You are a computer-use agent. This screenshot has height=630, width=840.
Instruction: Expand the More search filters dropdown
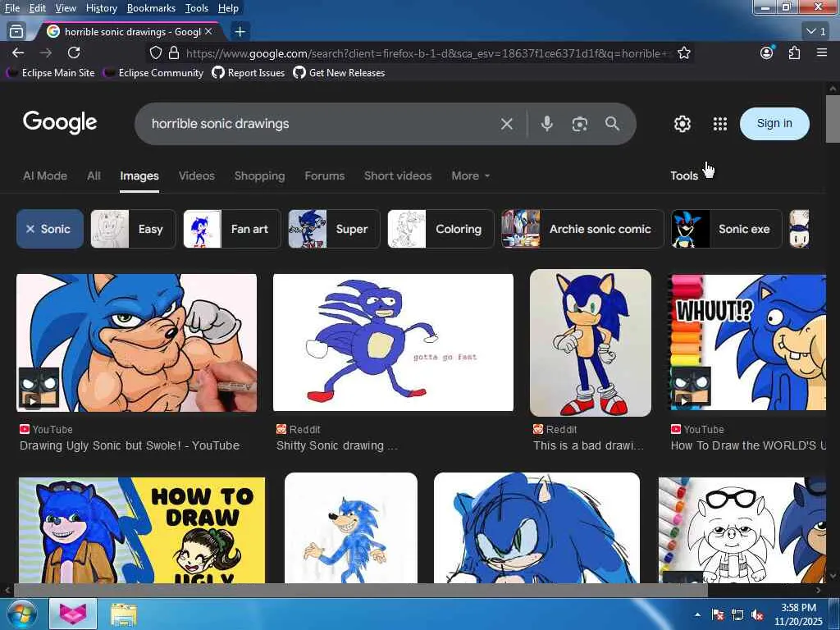[x=470, y=176]
